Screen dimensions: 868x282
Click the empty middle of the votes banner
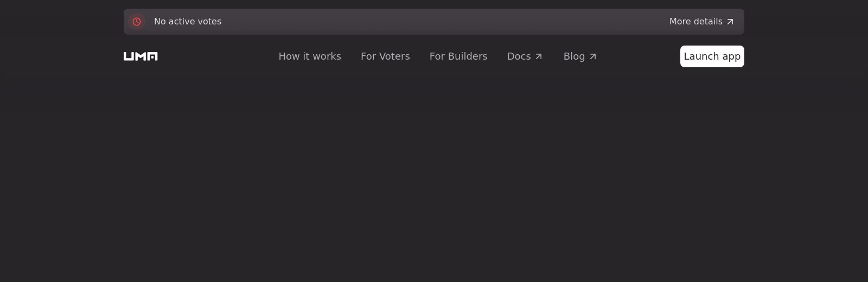tap(434, 22)
